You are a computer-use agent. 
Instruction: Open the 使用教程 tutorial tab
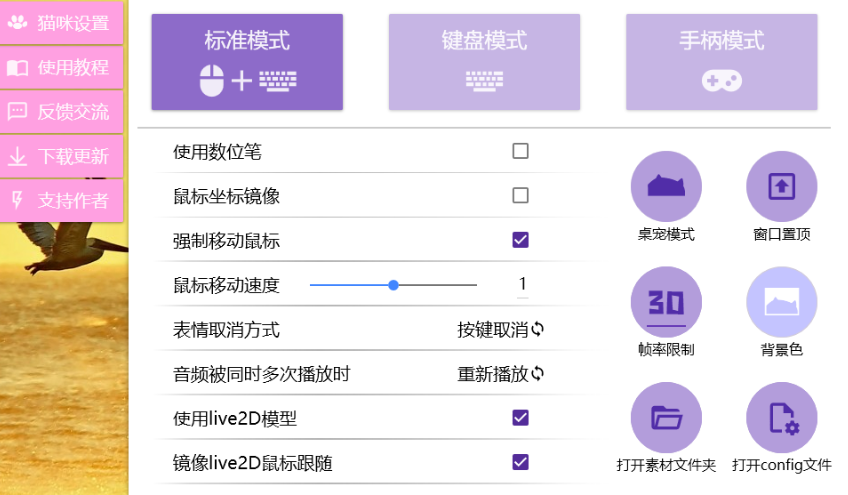point(61,68)
